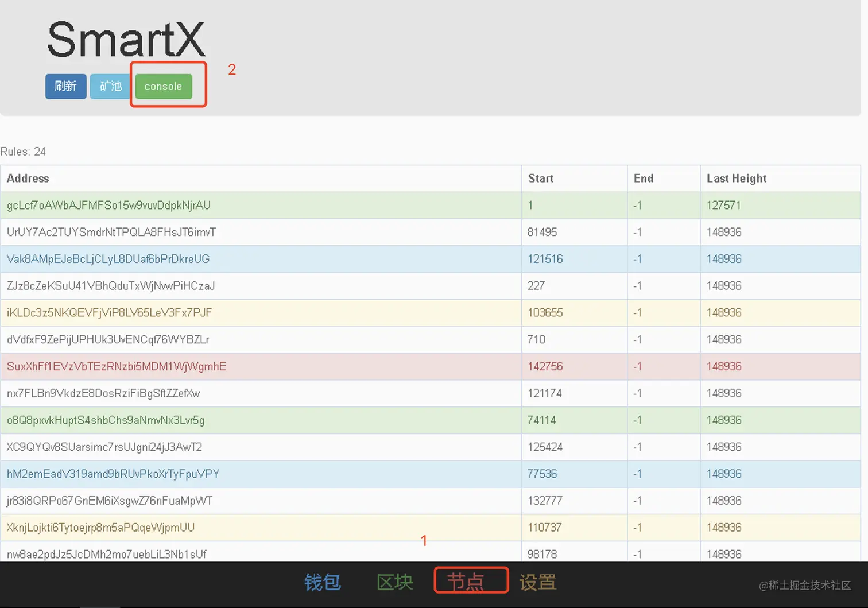Select address beginning gcLcf7oAWb
The width and height of the screenshot is (868, 608).
tap(109, 206)
